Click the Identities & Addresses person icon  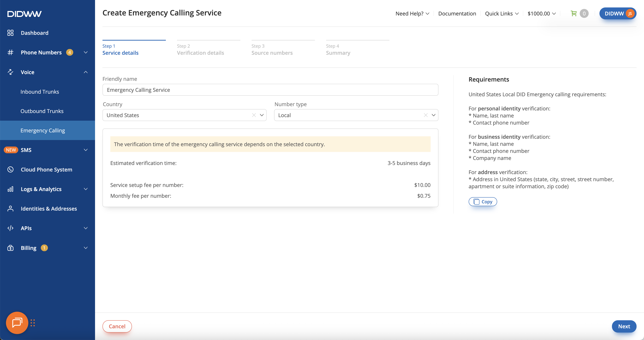point(10,209)
